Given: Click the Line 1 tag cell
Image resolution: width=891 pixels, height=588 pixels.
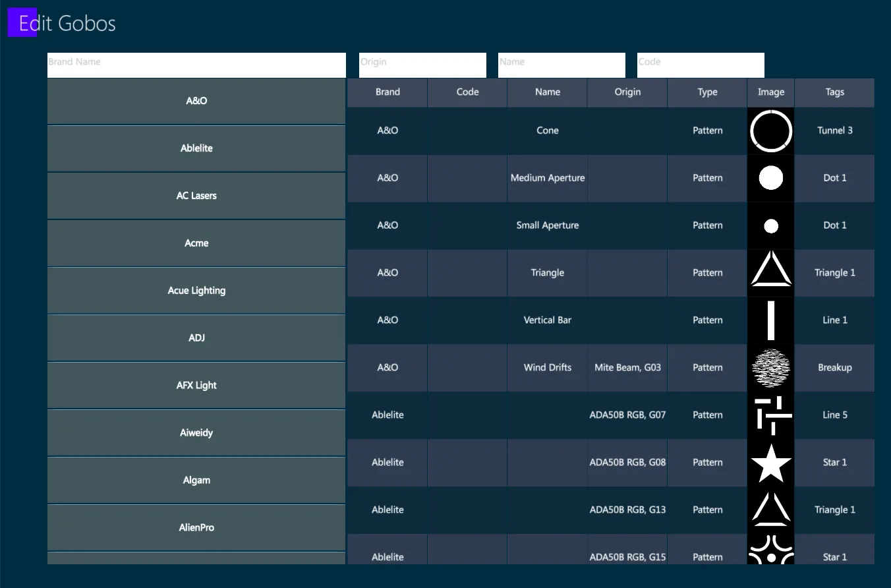Looking at the screenshot, I should pos(835,320).
